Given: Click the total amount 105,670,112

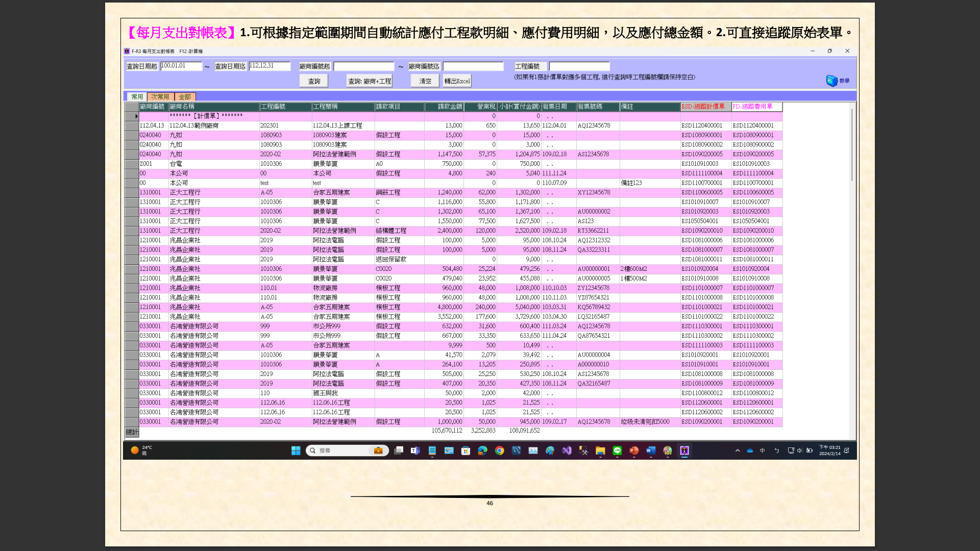Looking at the screenshot, I should [447, 431].
